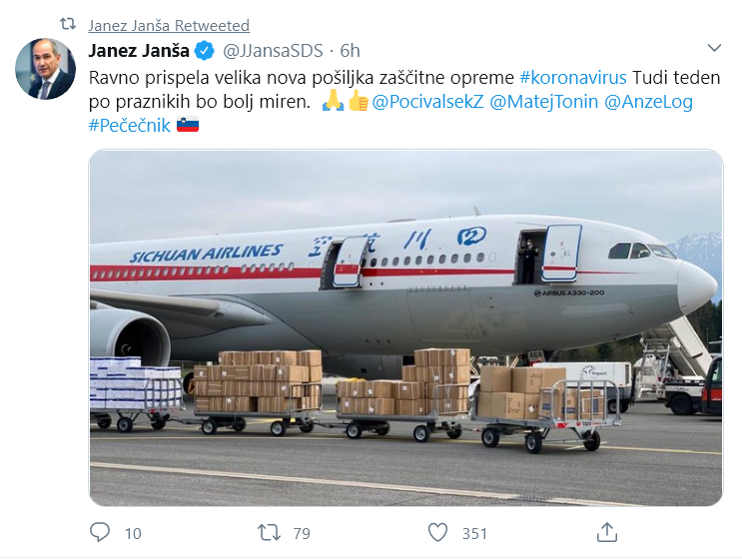742x560 pixels.
Task: Click the praying hands emoji
Action: [x=334, y=102]
